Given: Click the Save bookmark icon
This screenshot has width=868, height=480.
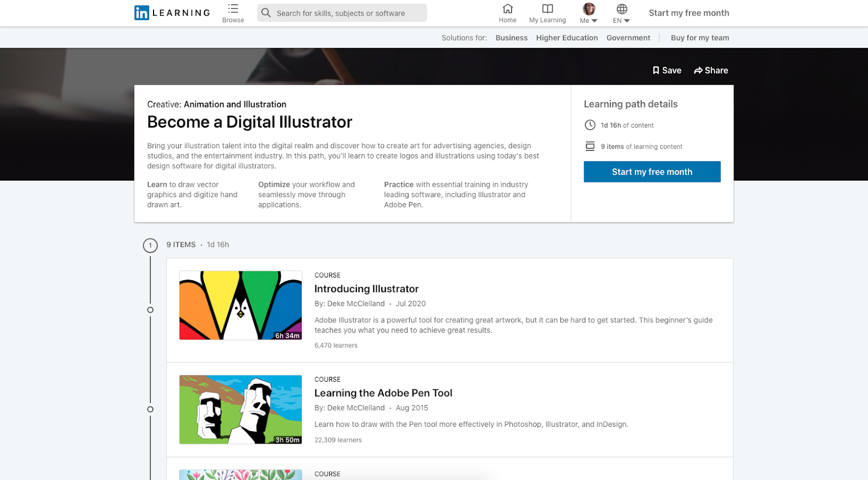Looking at the screenshot, I should (x=656, y=70).
